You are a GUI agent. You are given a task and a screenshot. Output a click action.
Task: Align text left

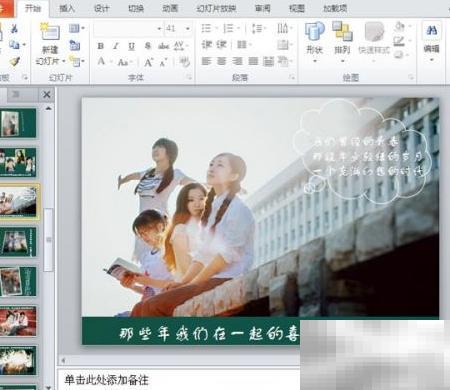(x=207, y=61)
